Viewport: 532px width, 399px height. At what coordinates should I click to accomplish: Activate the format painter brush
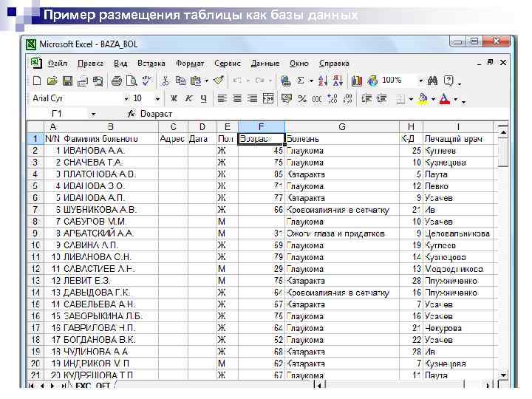tap(219, 81)
